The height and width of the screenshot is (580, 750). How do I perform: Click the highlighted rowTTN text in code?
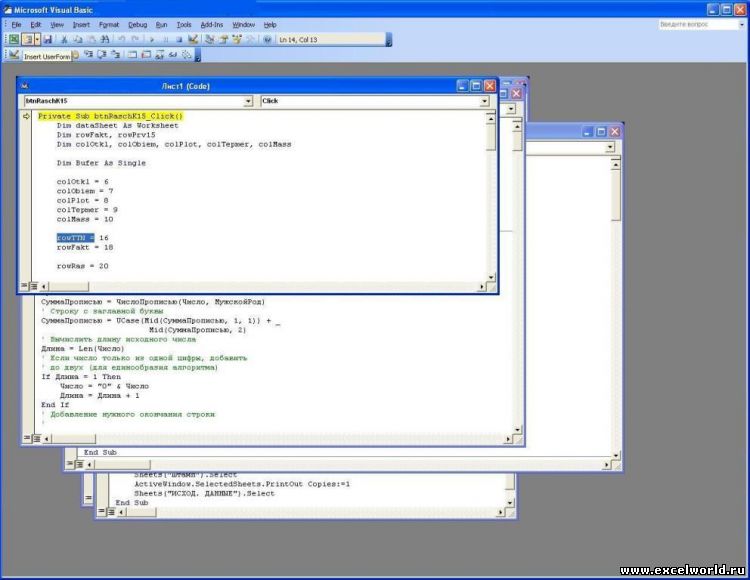click(76, 237)
